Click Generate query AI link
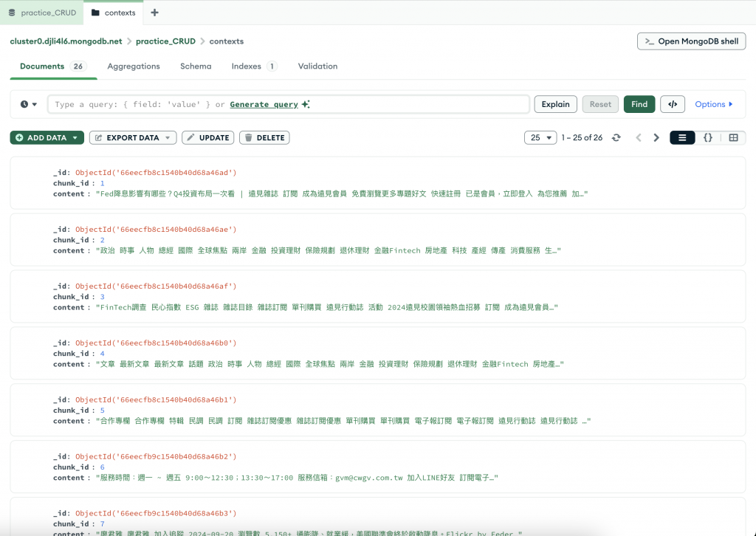 pos(269,104)
